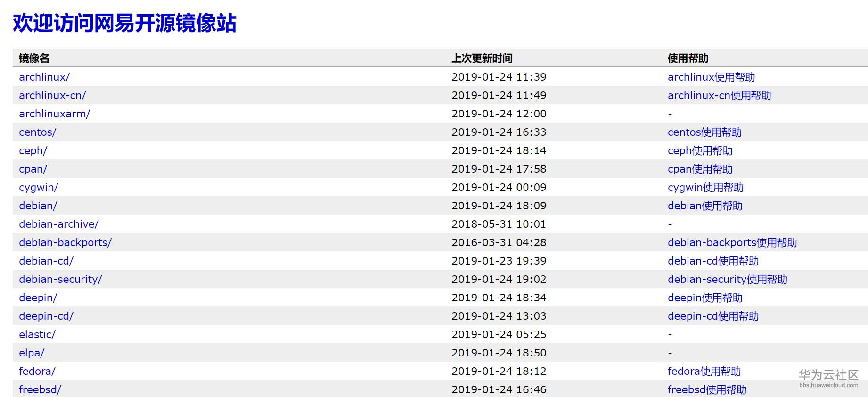
Task: Click the debian-backports/ mirror link
Action: pyautogui.click(x=65, y=243)
